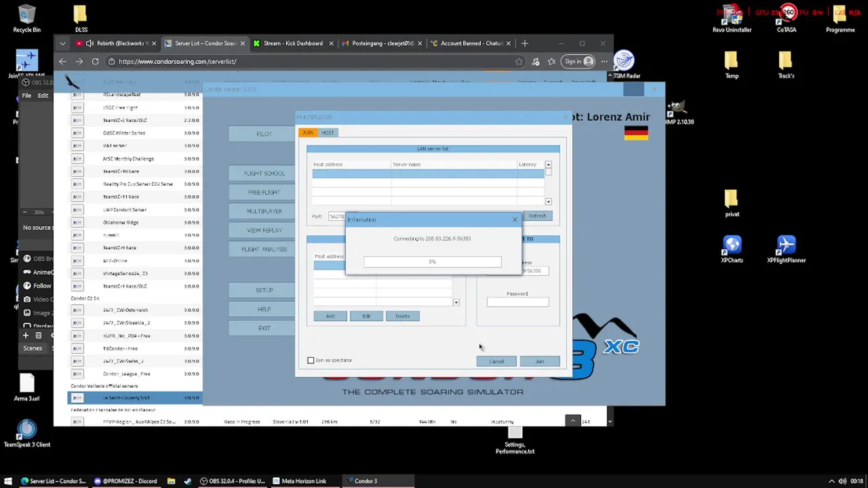Enable Join as spectator checkbox
868x488 pixels.
pyautogui.click(x=311, y=361)
